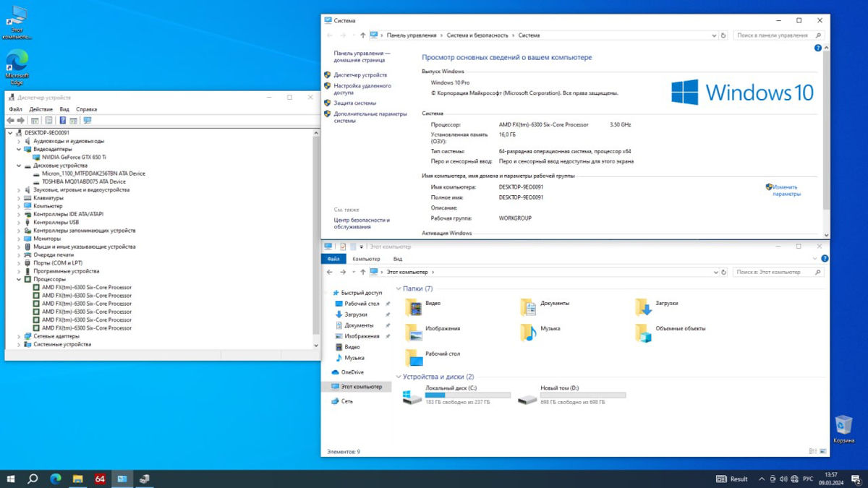Viewport: 868px width, 488px height.
Task: Collapse the Видеоадаптеры node
Action: (x=19, y=149)
